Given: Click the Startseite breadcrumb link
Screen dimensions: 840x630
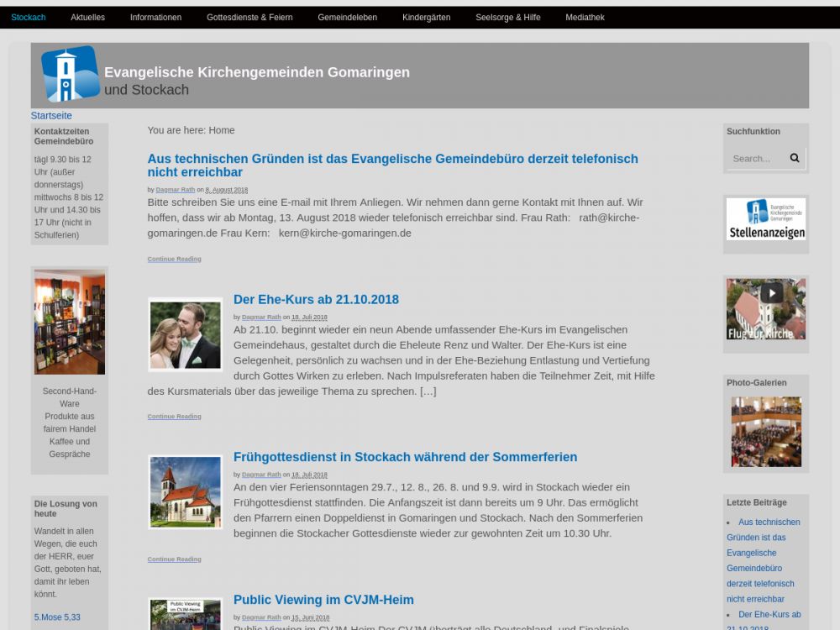Looking at the screenshot, I should point(51,116).
